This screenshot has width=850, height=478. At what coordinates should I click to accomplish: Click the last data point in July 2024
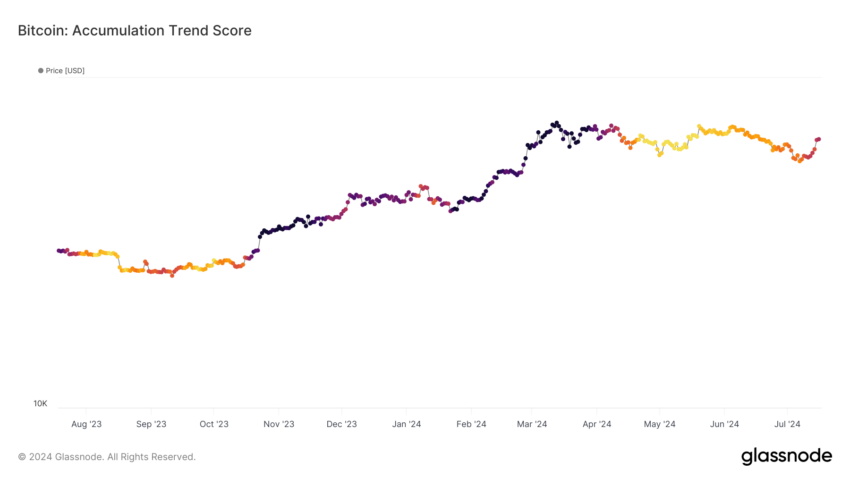(819, 139)
